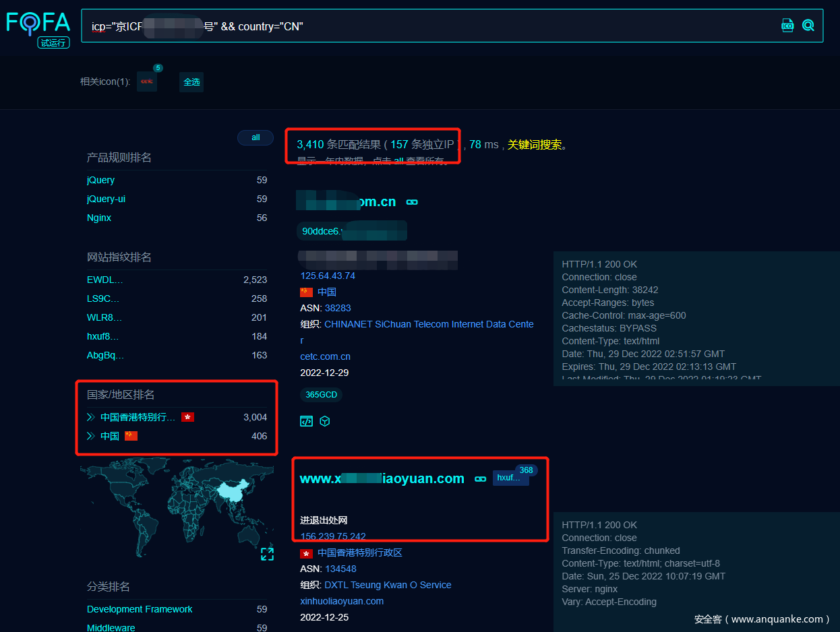Filter by Nginx product rule
Image resolution: width=840 pixels, height=632 pixels.
pos(99,218)
